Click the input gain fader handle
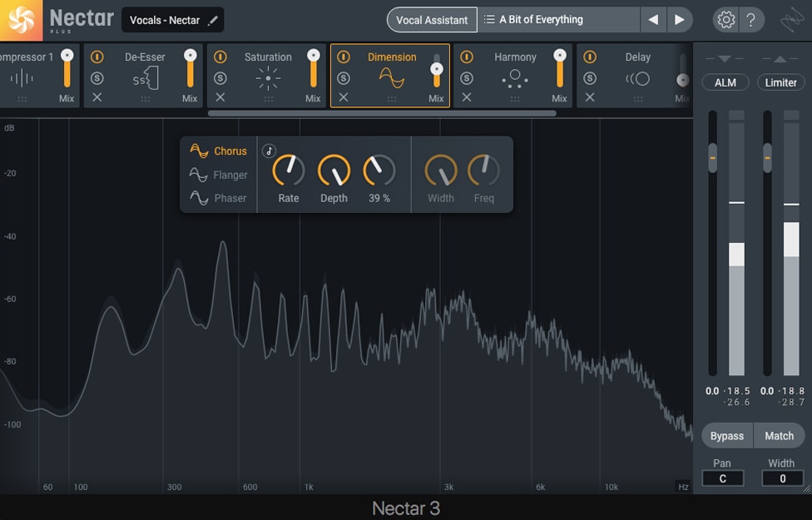This screenshot has height=520, width=812. tap(712, 157)
